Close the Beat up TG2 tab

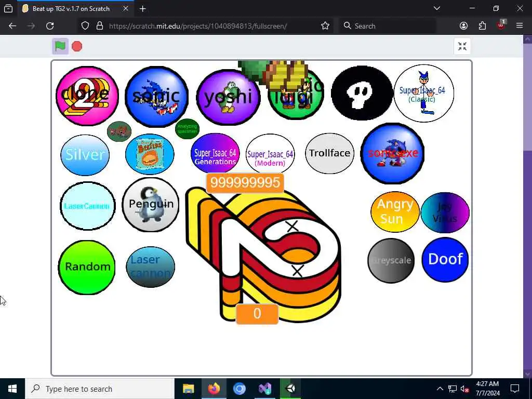pos(126,8)
